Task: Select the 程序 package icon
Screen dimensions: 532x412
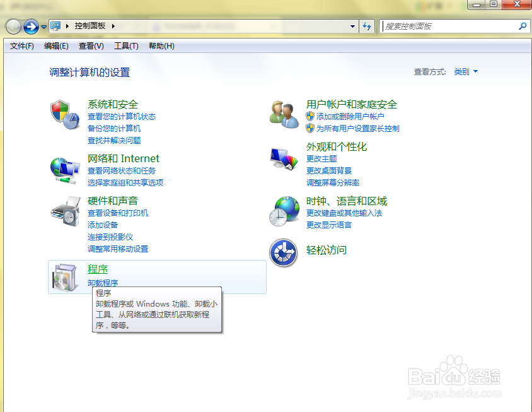Action: 63,277
